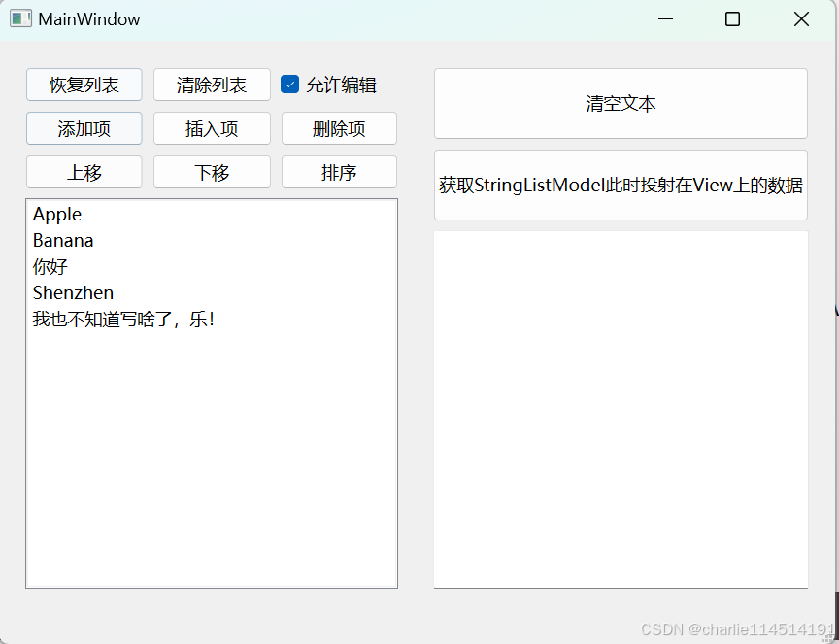The height and width of the screenshot is (644, 839).
Task: Sort the list using 排序
Action: (x=339, y=172)
